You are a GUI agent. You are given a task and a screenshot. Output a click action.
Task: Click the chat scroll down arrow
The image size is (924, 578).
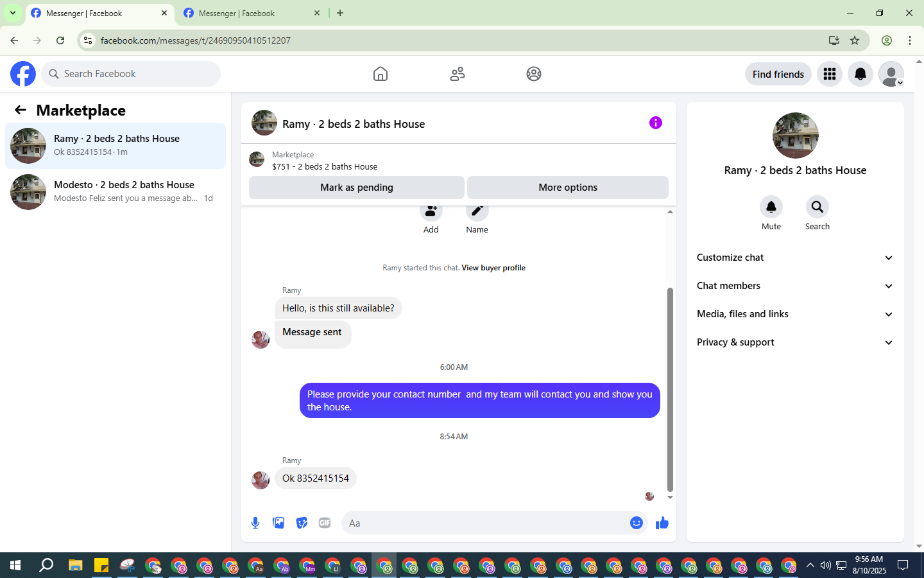coord(670,497)
